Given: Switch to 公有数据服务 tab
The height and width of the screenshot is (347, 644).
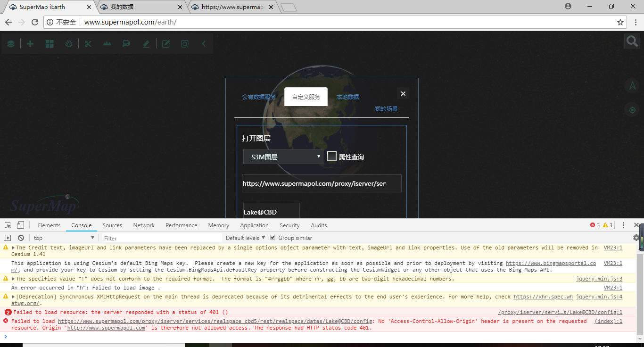Looking at the screenshot, I should coord(259,97).
